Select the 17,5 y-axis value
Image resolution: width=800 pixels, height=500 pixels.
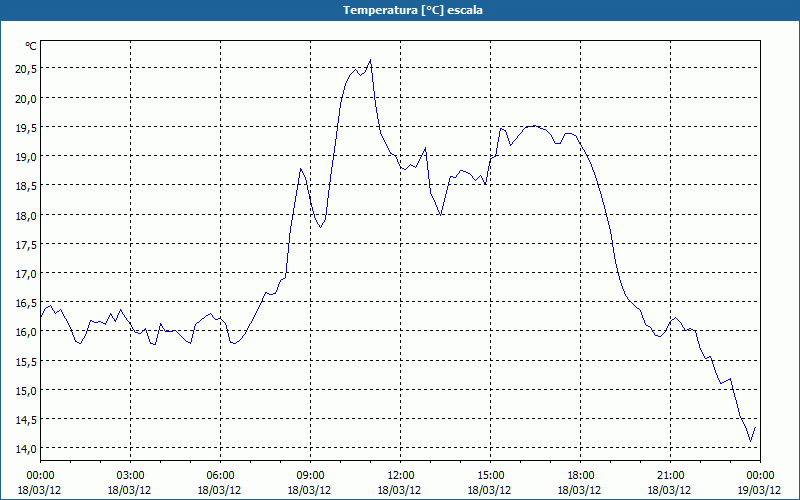[26, 245]
